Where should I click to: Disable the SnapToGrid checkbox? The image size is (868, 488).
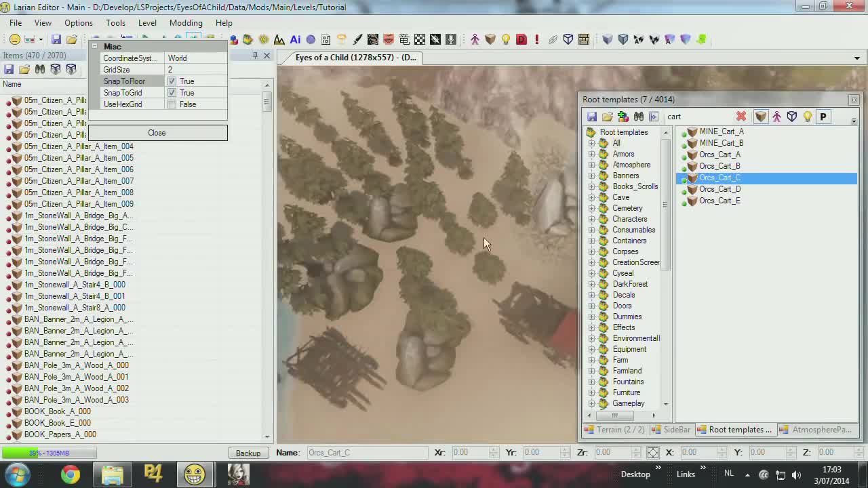point(172,93)
